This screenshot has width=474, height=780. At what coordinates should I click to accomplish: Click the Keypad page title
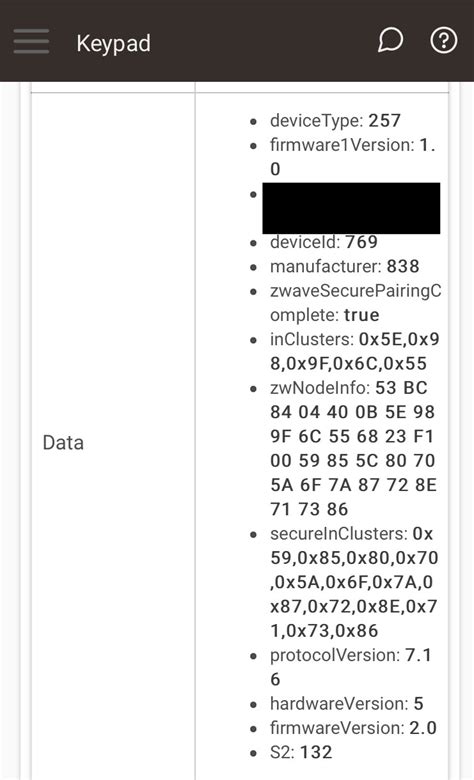[x=113, y=44]
